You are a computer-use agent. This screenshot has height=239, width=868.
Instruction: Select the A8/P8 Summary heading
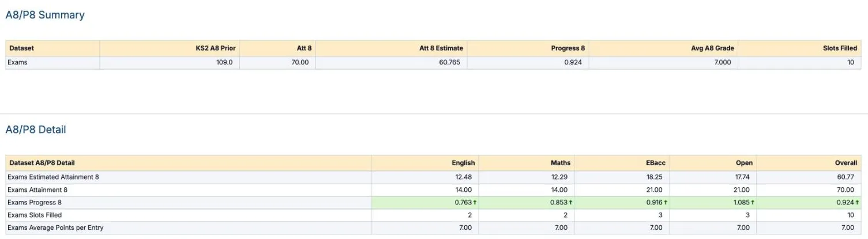tap(45, 16)
